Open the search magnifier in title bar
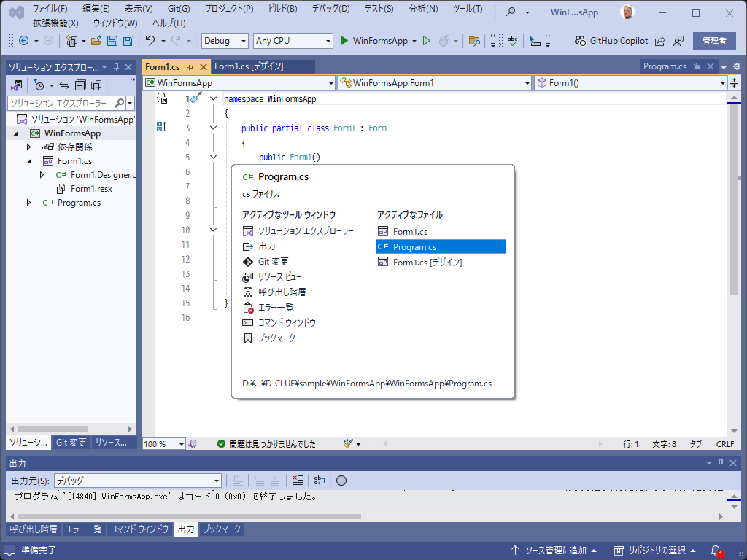The width and height of the screenshot is (747, 560). [x=511, y=12]
